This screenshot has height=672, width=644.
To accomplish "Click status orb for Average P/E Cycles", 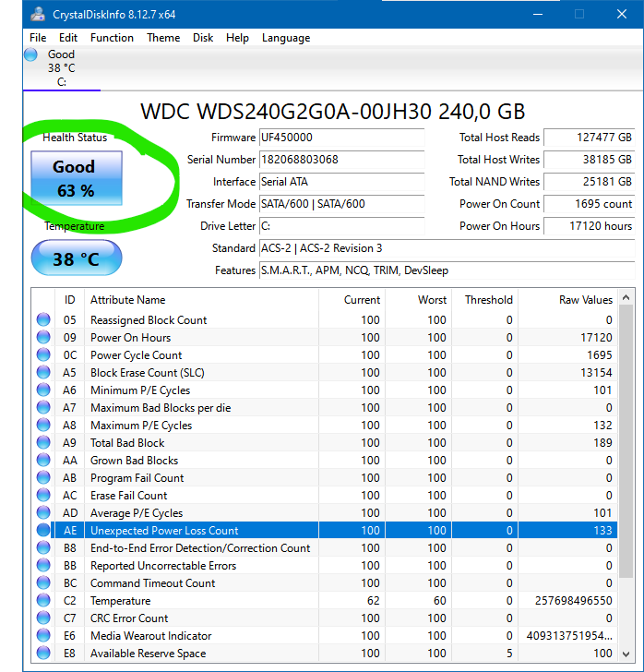I will (43, 512).
